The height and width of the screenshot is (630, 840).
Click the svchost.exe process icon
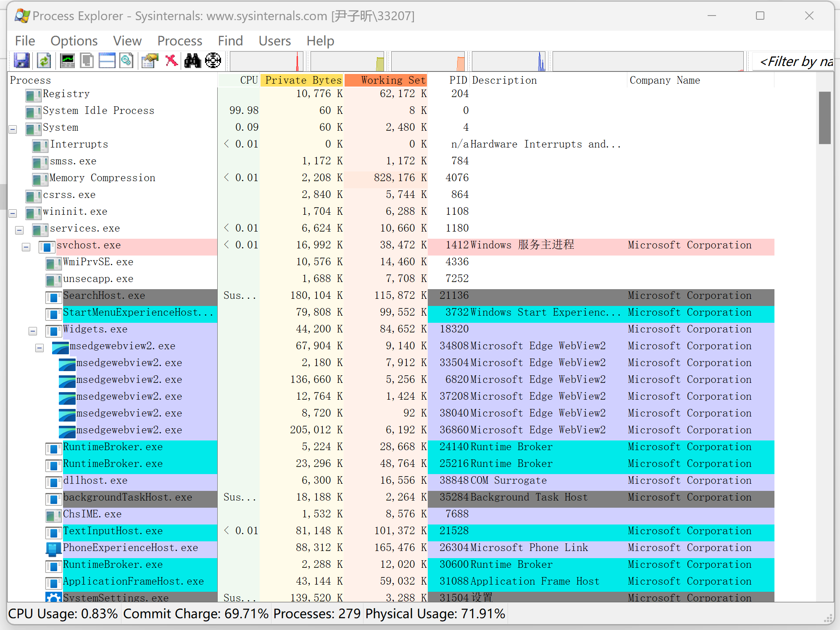coord(47,247)
